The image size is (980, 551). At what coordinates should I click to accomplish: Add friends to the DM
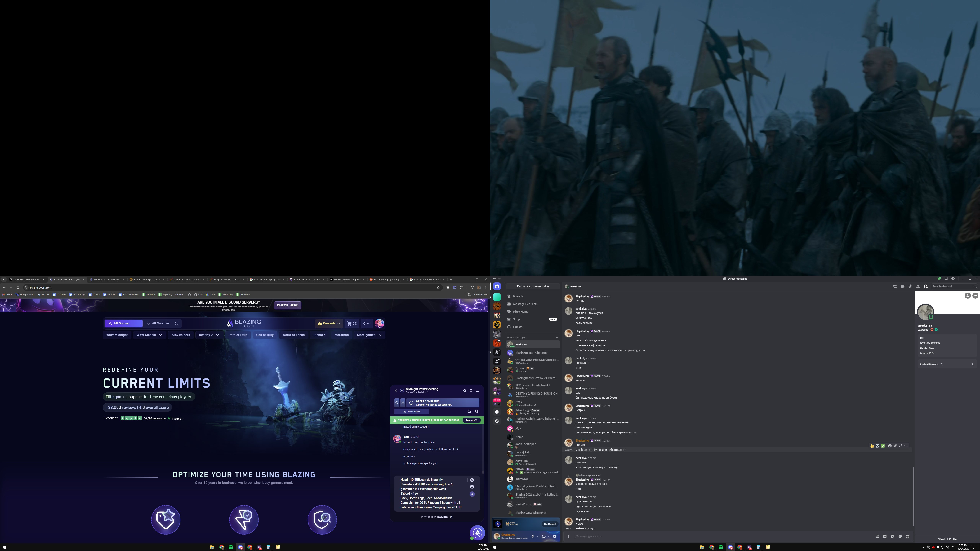(918, 286)
